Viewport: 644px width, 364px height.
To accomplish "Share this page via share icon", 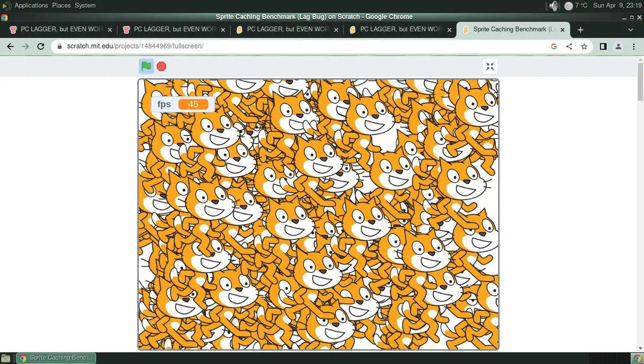I will click(x=569, y=46).
